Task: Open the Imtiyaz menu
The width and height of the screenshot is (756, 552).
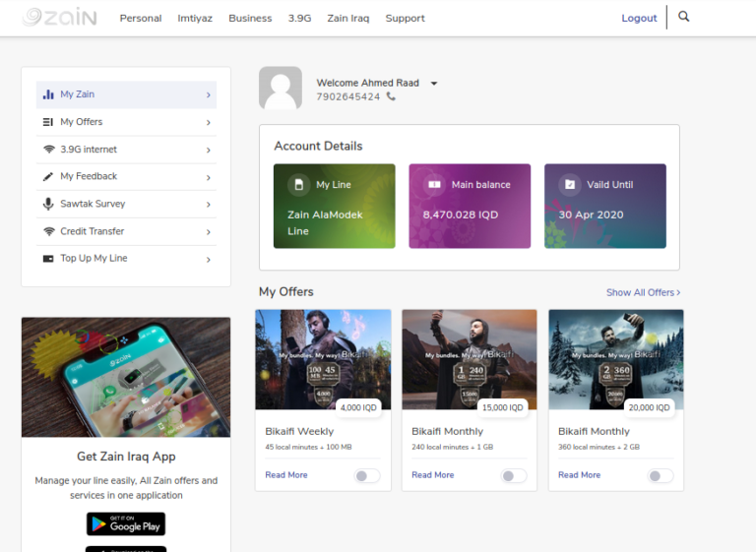Action: point(195,19)
